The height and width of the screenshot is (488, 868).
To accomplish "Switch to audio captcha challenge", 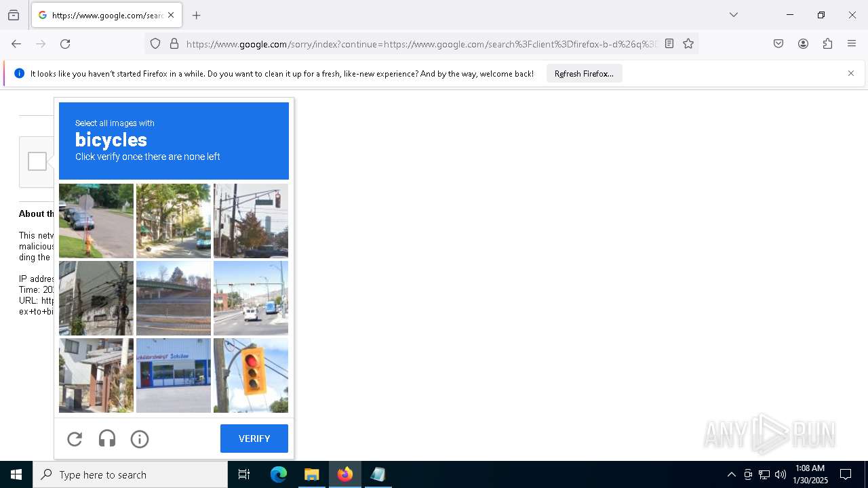I will pyautogui.click(x=107, y=439).
